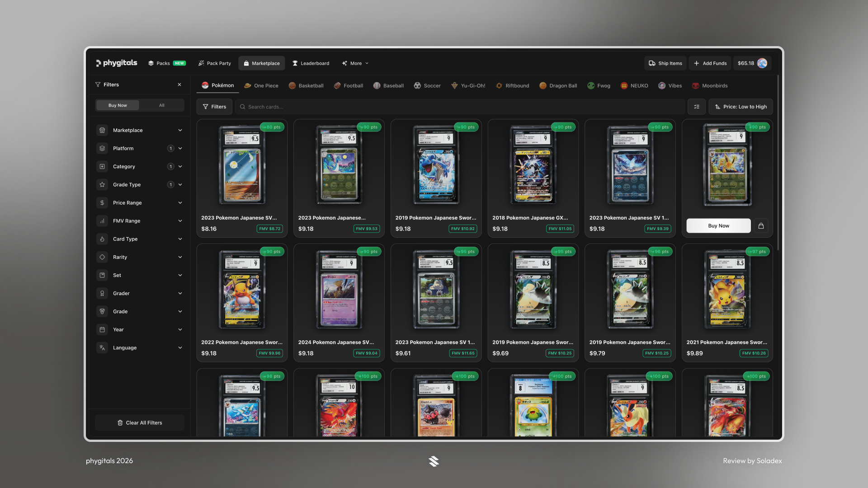Click Buy Now on the hovered card
This screenshot has height=488, width=868.
coord(718,226)
